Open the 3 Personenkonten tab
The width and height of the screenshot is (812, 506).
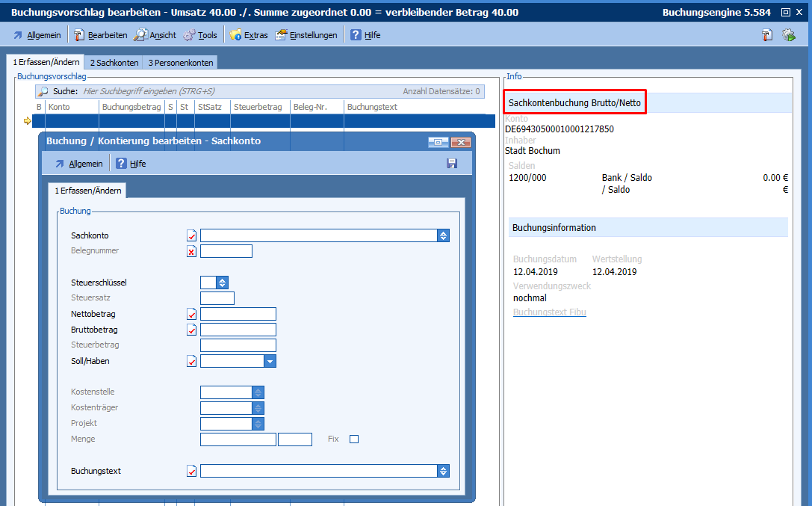pyautogui.click(x=180, y=63)
